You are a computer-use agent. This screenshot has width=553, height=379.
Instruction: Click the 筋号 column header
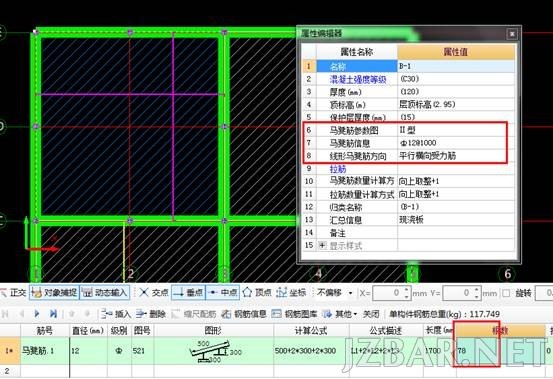(45, 330)
